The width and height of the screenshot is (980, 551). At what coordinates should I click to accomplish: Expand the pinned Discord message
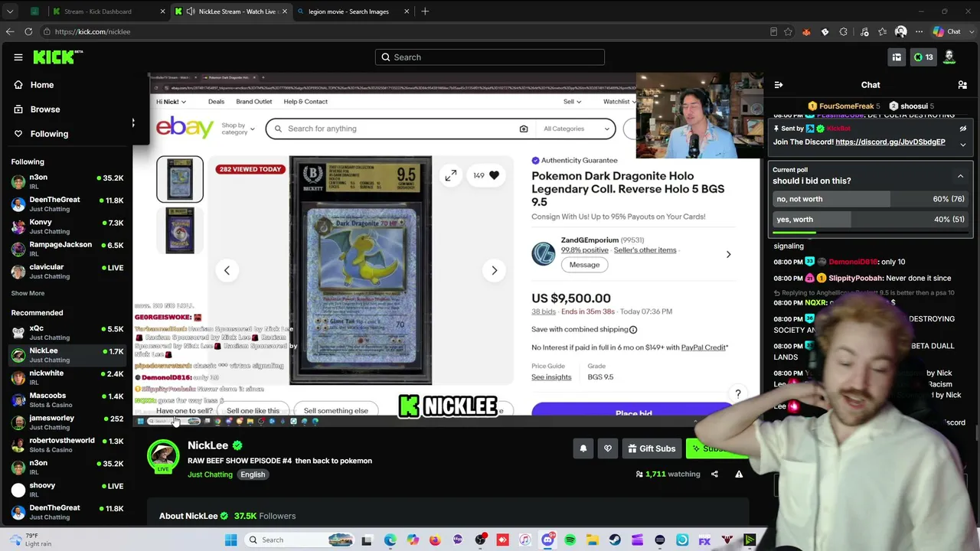pos(963,144)
